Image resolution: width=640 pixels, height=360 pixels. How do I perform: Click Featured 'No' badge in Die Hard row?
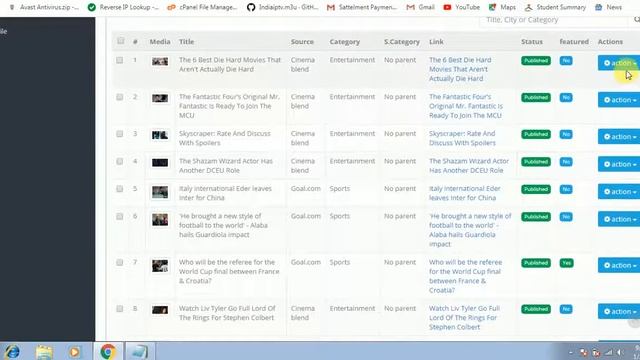pyautogui.click(x=566, y=60)
